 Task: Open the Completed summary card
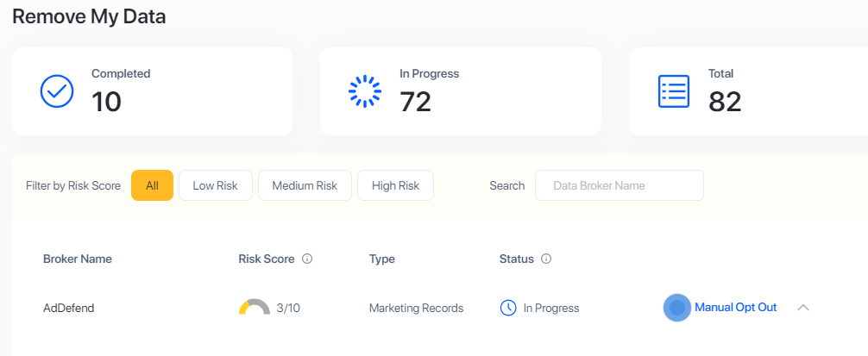[152, 91]
